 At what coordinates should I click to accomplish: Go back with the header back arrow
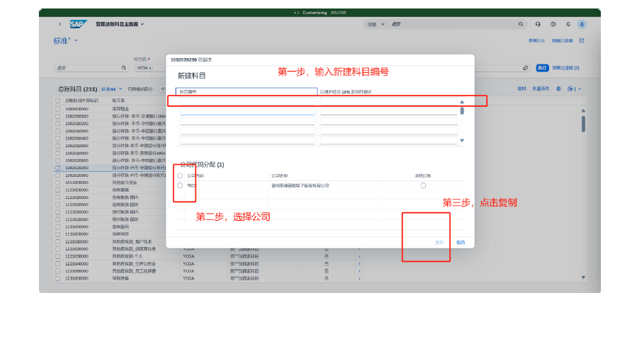click(x=59, y=24)
